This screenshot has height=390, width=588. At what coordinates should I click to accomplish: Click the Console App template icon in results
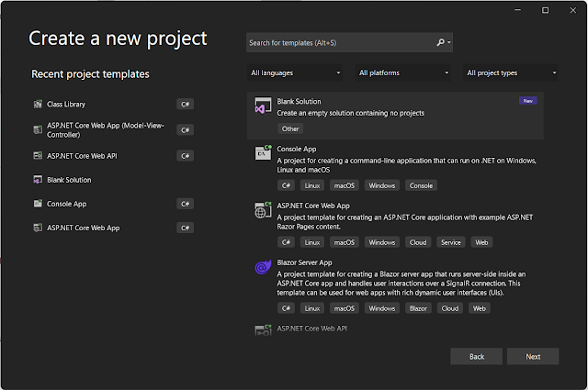[261, 153]
